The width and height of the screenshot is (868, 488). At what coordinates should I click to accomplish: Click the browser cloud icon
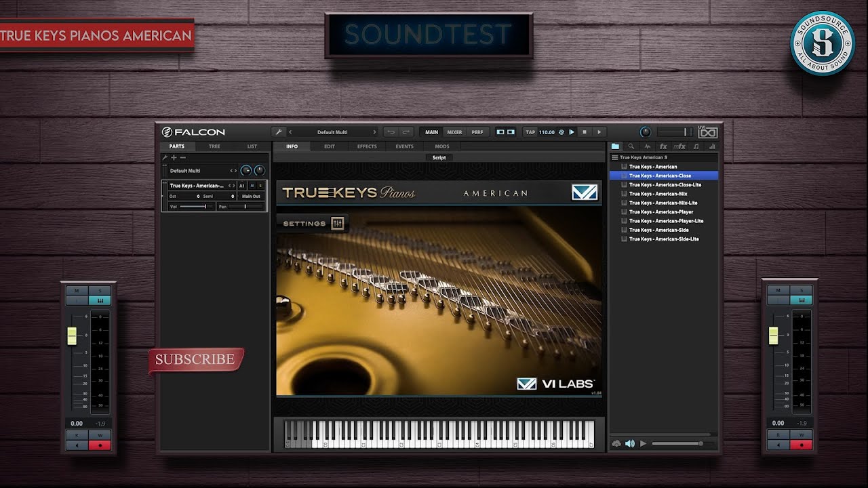tap(616, 443)
